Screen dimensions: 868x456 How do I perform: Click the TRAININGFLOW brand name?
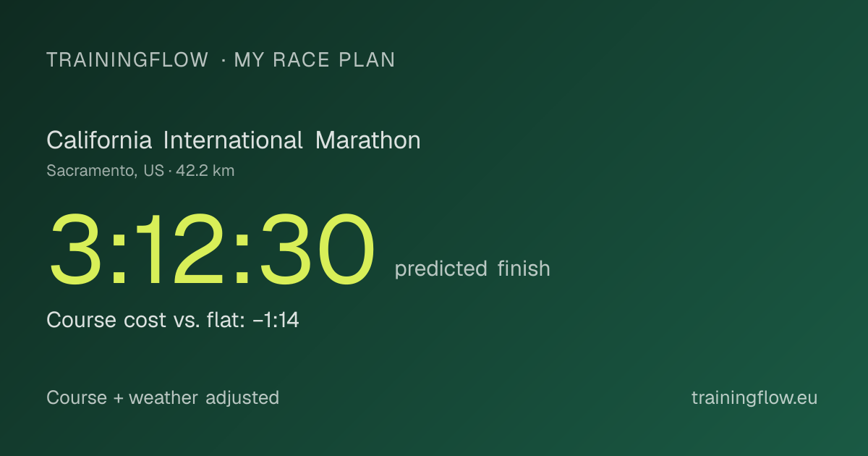127,60
